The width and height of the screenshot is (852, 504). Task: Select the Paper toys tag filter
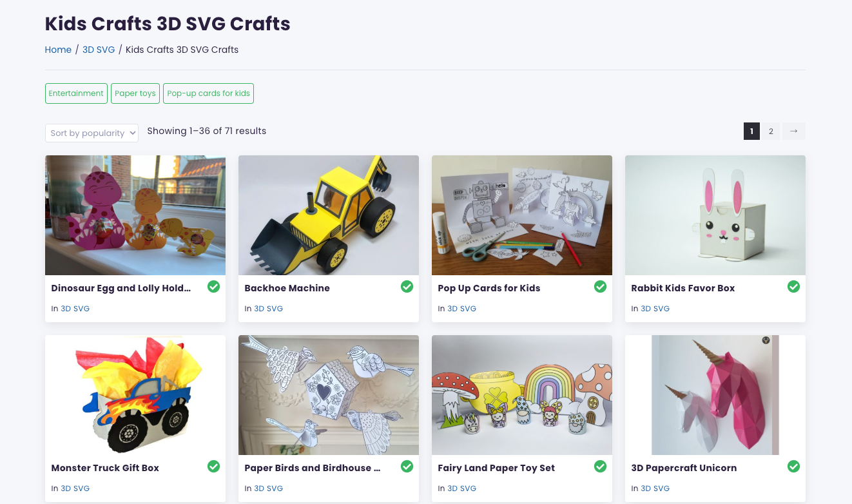coord(135,93)
